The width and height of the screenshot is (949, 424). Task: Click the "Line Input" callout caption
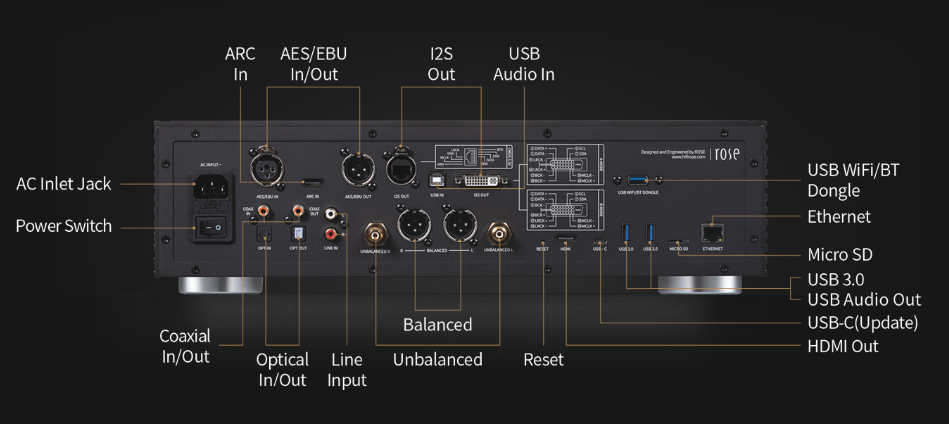[347, 370]
